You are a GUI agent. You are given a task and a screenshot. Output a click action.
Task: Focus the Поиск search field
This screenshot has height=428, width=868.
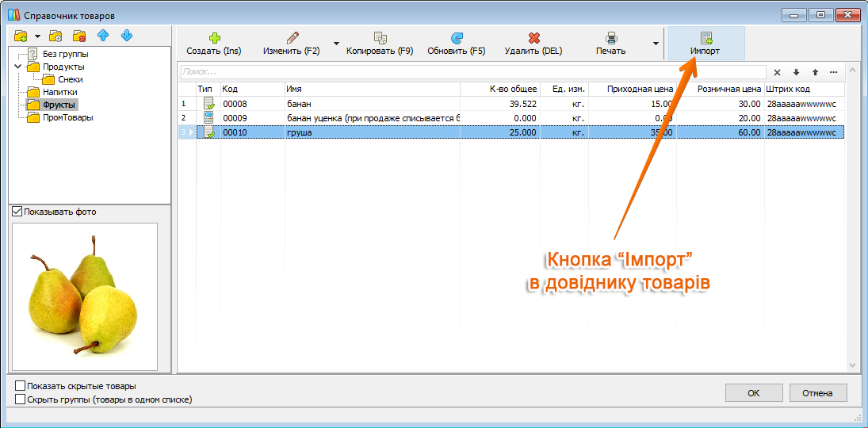point(473,72)
